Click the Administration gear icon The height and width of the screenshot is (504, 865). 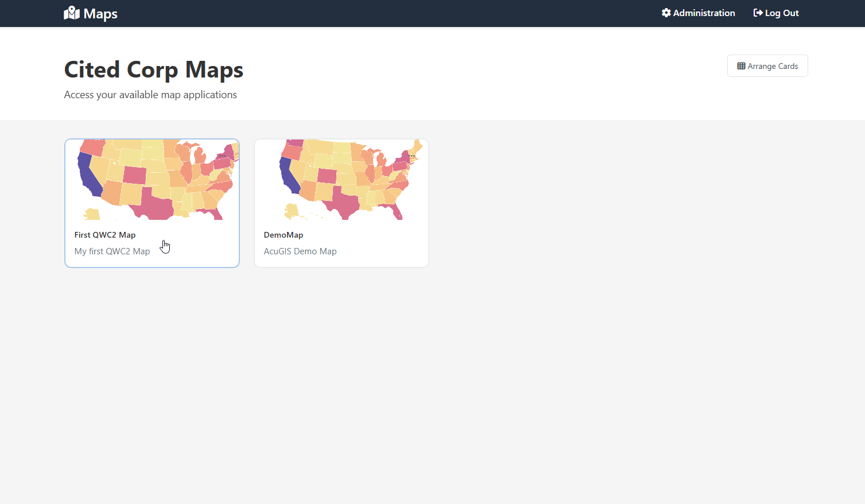tap(666, 13)
